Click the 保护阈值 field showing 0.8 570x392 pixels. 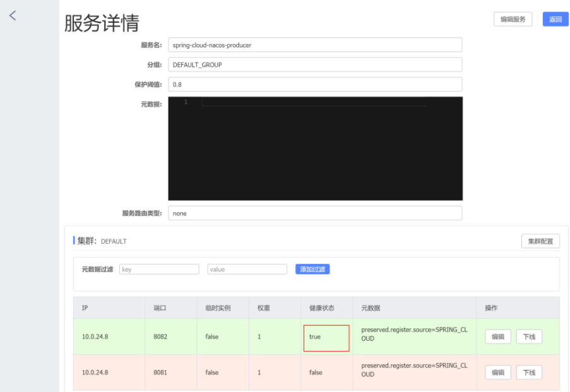pos(314,84)
